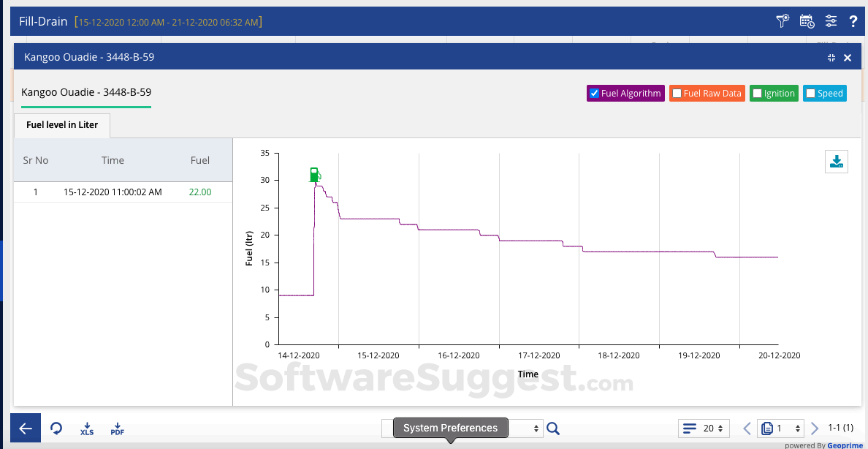
Task: Uncheck the Fuel Algorithm legend checkbox
Action: point(595,93)
